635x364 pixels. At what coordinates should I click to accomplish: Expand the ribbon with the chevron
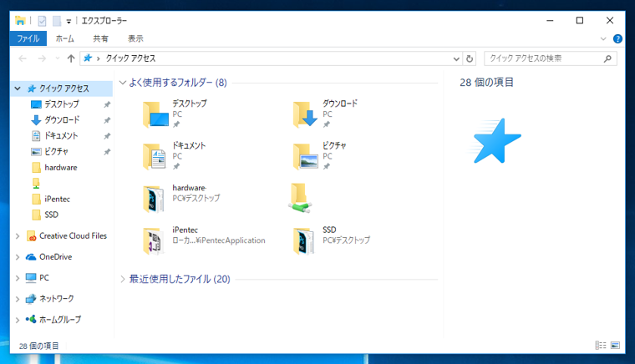(x=603, y=39)
